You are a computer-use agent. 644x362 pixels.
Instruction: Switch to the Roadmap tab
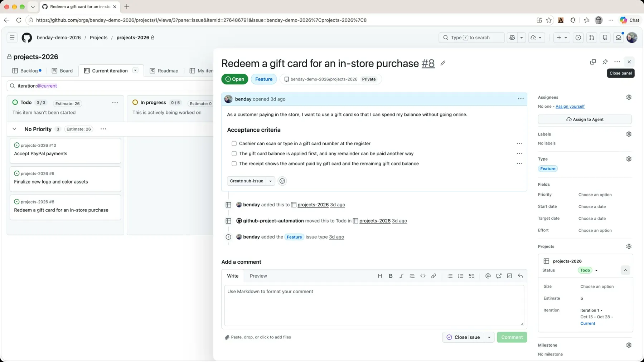click(x=164, y=71)
